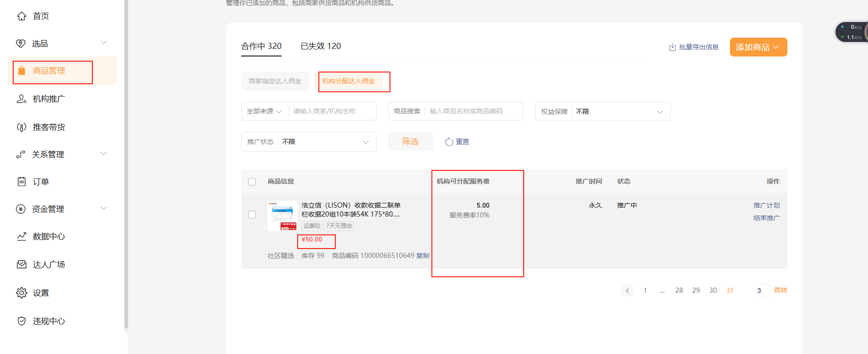868x354 pixels.
Task: Click the home icon in sidebar
Action: (x=22, y=16)
